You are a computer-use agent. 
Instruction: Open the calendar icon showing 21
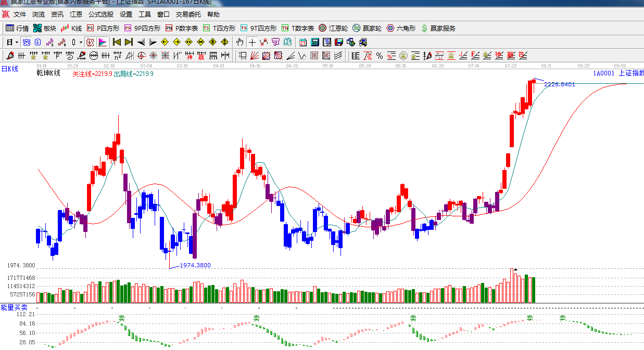click(302, 42)
